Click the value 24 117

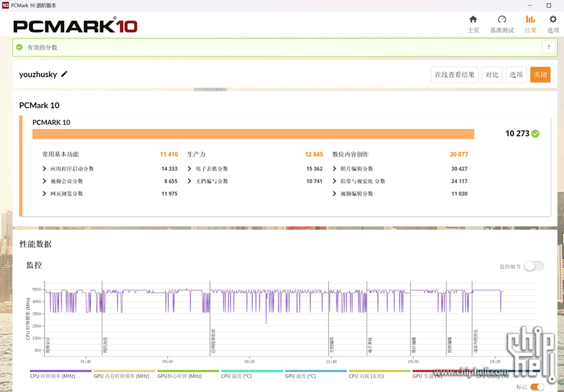[459, 181]
